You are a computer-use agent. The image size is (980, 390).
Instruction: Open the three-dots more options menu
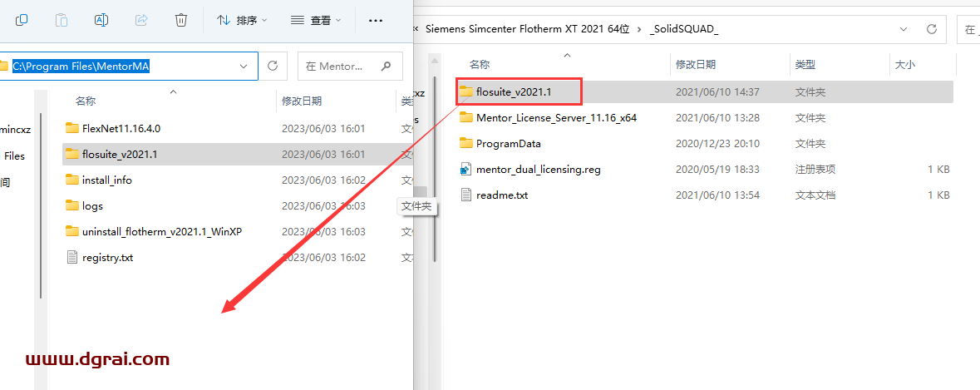click(x=375, y=20)
